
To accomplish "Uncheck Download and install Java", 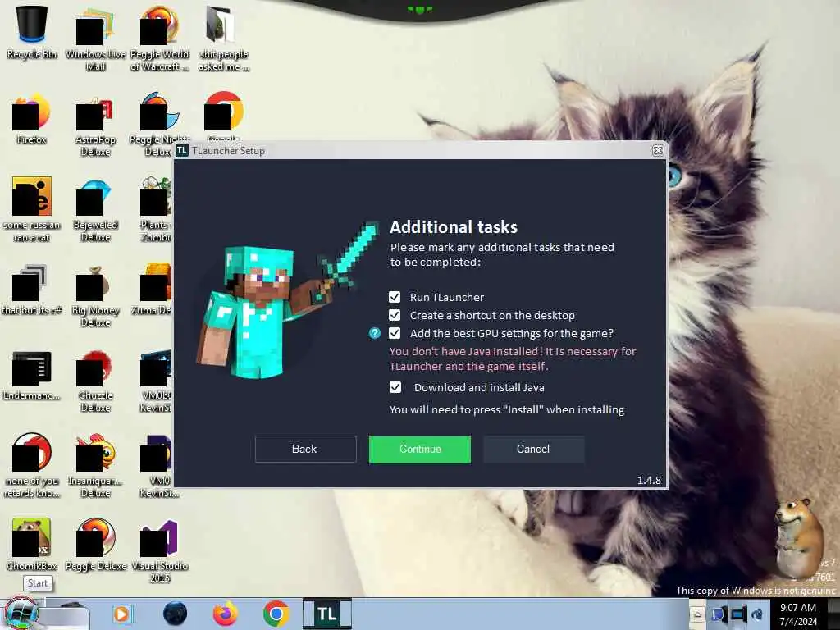I will 395,387.
